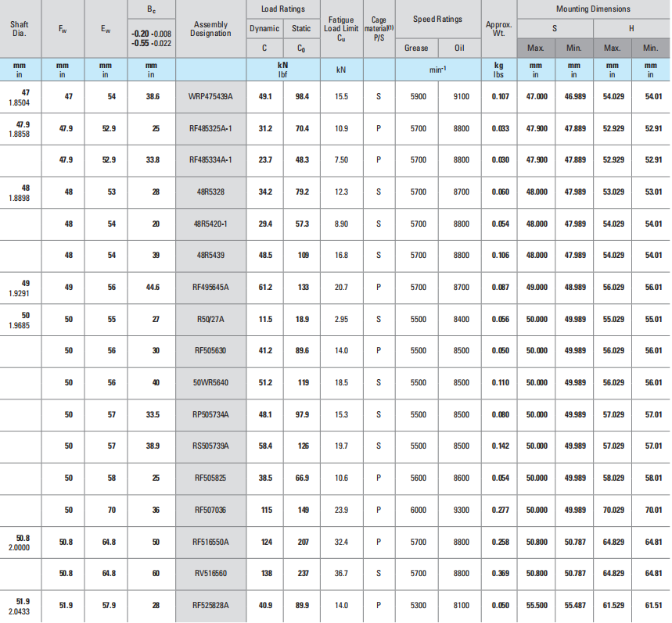Click the R50/27A designation cell
This screenshot has height=623, width=672.
(210, 319)
